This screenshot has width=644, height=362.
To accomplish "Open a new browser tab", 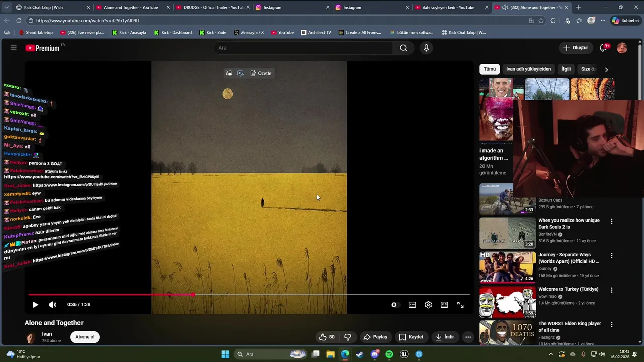I will tap(578, 7).
